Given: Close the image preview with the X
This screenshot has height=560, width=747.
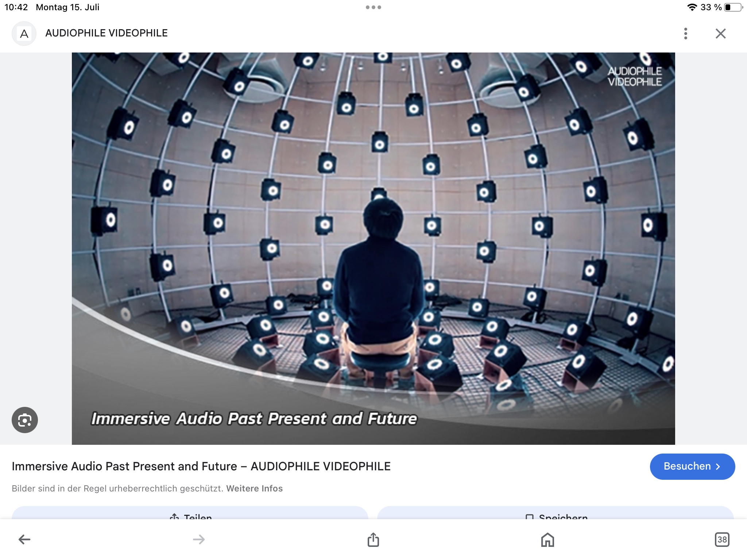Looking at the screenshot, I should tap(720, 34).
